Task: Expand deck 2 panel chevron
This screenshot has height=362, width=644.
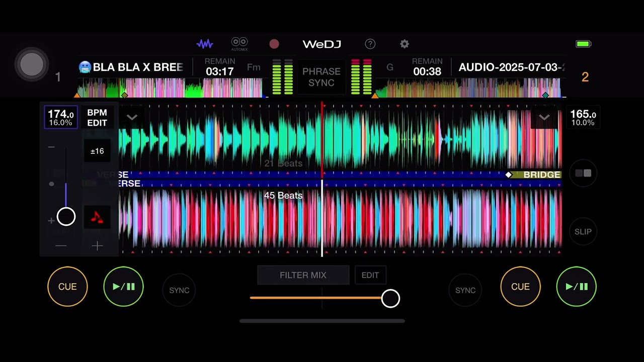Action: point(544,117)
